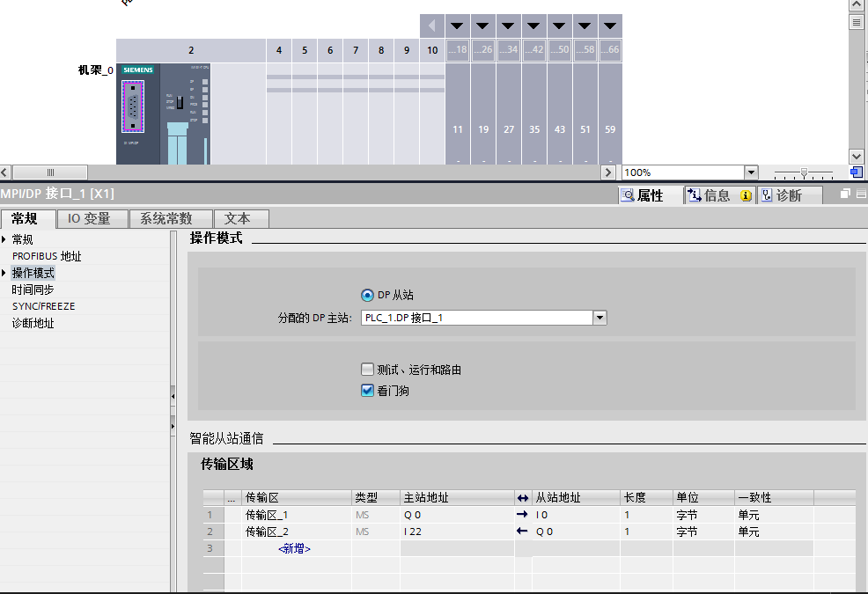The height and width of the screenshot is (594, 868).
Task: Select slot 4 header in the rack
Action: click(x=279, y=50)
